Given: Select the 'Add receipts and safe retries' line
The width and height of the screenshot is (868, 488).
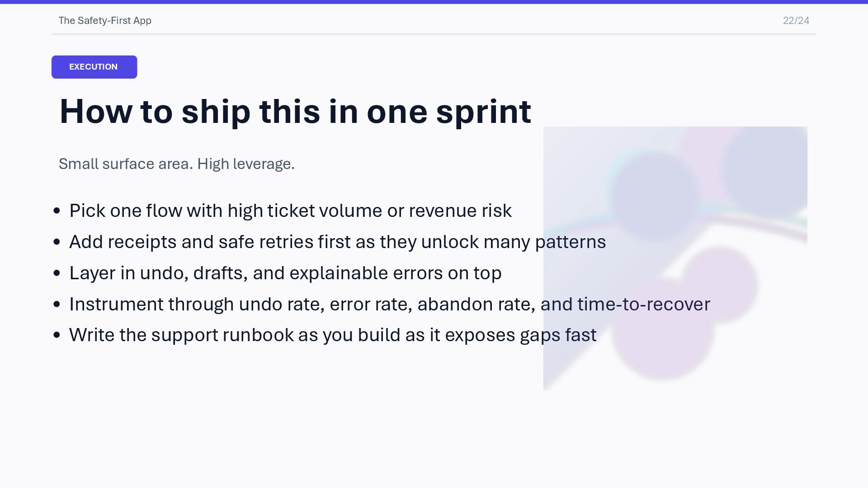Looking at the screenshot, I should coord(337,242).
